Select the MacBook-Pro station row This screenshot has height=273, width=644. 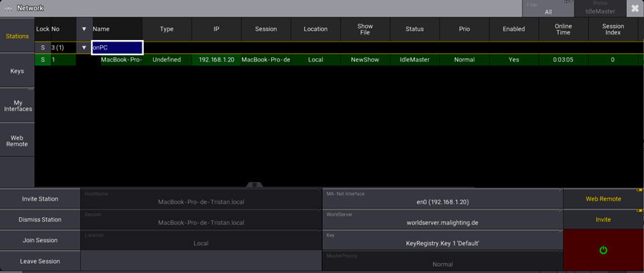(337, 59)
